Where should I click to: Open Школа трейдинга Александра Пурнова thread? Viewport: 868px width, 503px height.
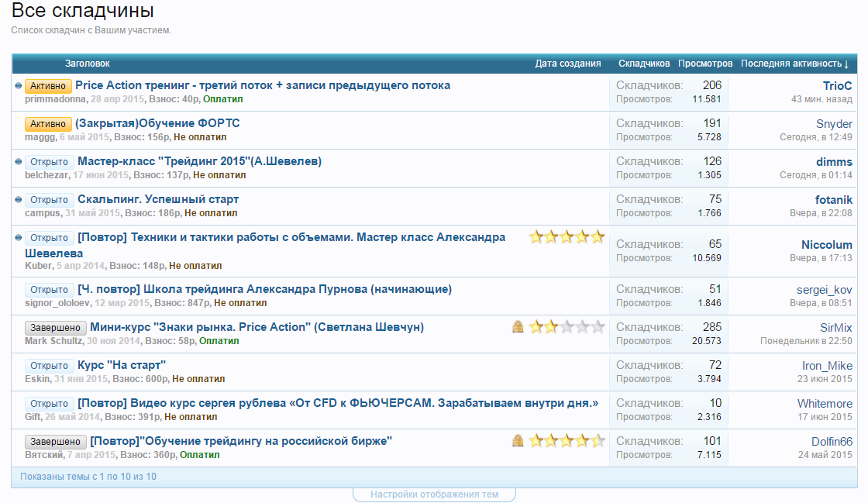click(x=264, y=289)
